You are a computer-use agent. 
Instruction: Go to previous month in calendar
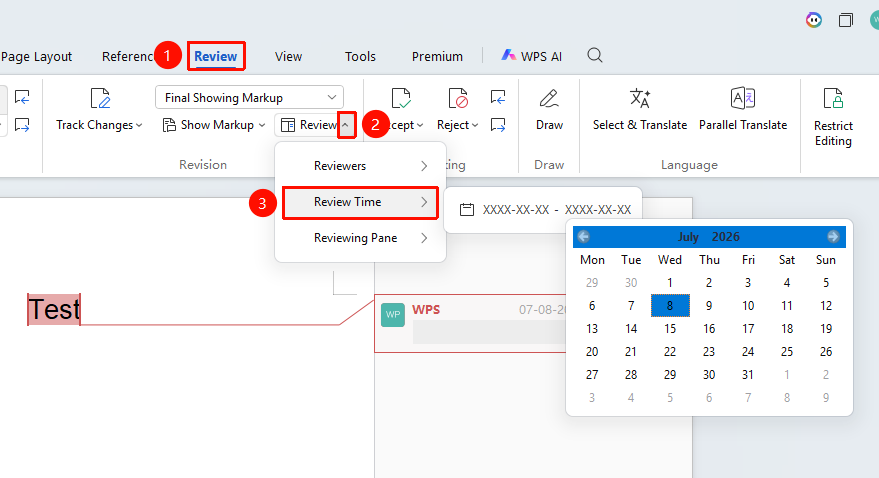tap(584, 236)
